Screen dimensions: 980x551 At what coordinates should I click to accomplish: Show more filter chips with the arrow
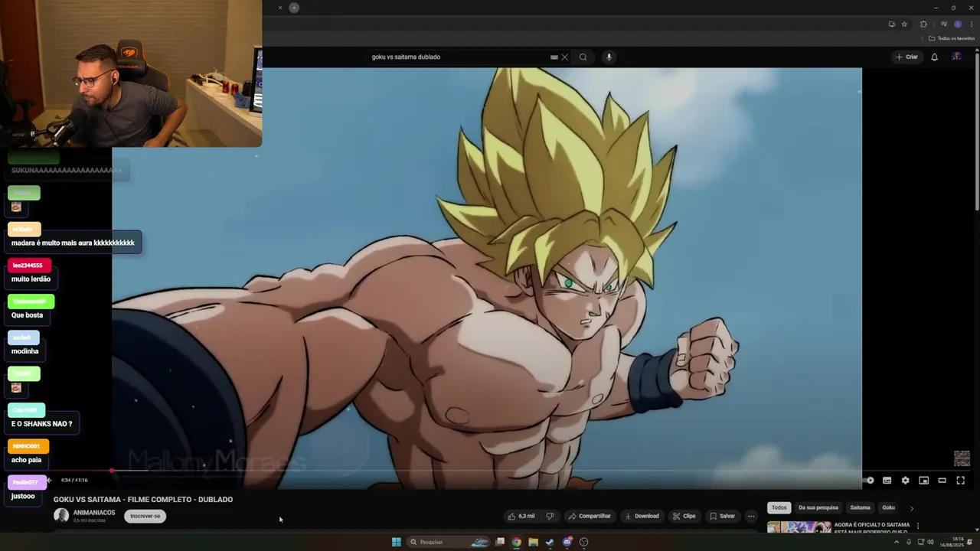click(911, 508)
